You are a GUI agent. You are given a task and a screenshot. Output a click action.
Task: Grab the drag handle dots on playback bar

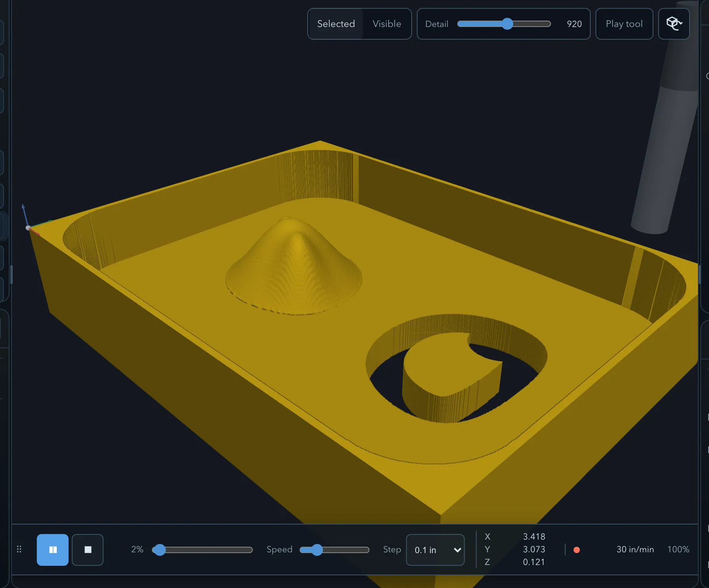coord(19,550)
